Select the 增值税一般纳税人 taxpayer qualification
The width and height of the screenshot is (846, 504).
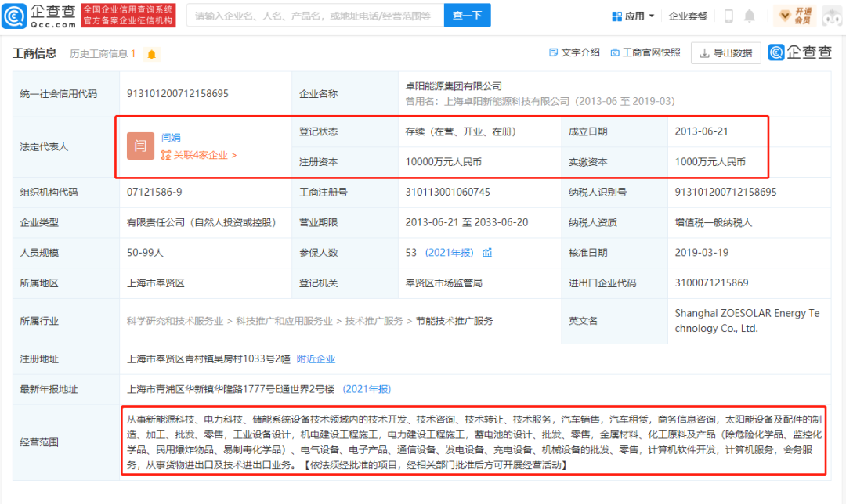tap(714, 222)
